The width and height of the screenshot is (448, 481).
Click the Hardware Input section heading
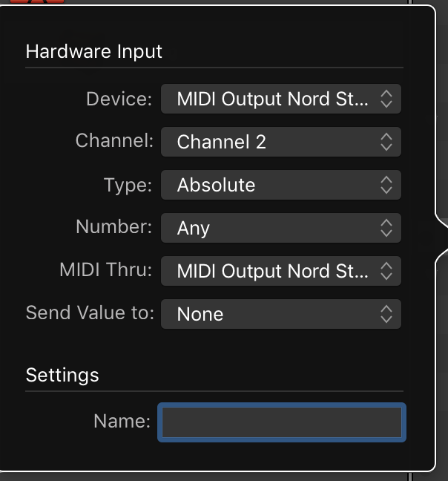[x=93, y=51]
